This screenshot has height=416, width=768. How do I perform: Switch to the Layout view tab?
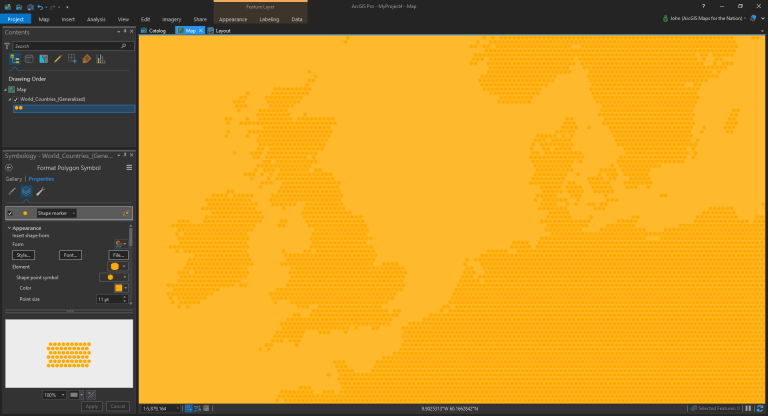(219, 30)
